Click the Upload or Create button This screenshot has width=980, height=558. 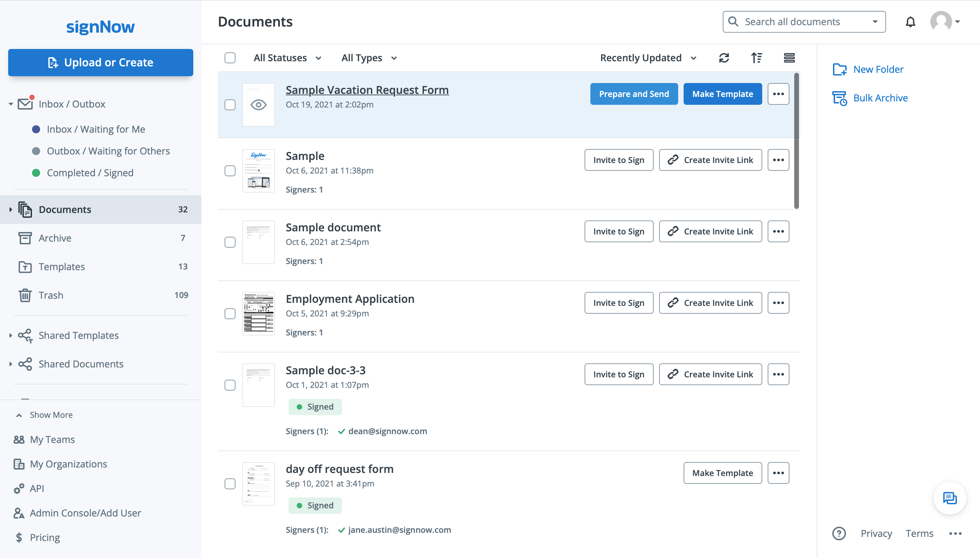click(100, 63)
